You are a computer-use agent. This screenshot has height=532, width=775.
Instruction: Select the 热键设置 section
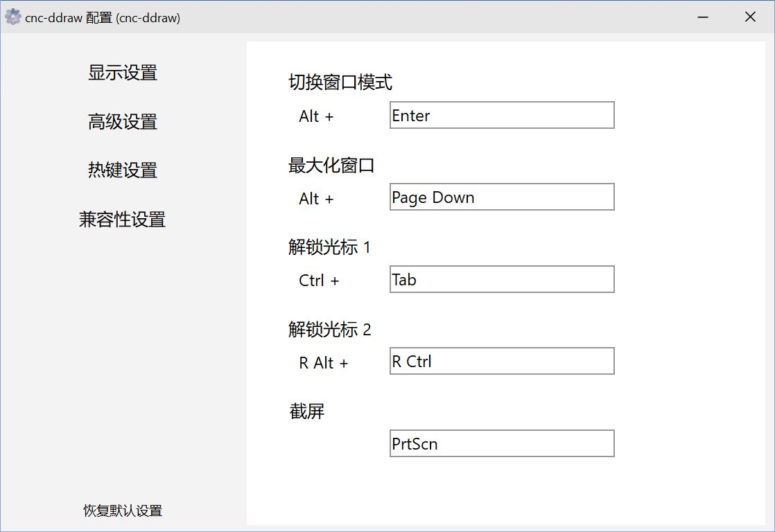coord(123,170)
